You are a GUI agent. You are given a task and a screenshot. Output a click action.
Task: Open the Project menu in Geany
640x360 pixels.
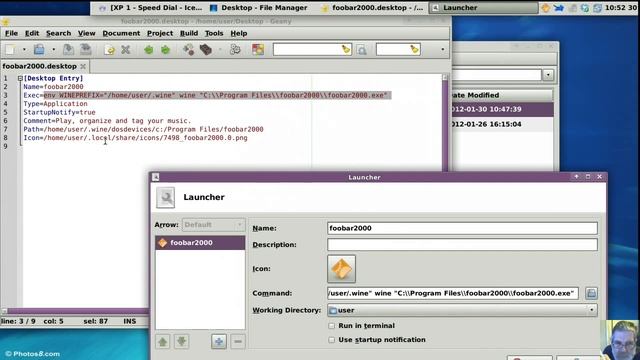160,33
